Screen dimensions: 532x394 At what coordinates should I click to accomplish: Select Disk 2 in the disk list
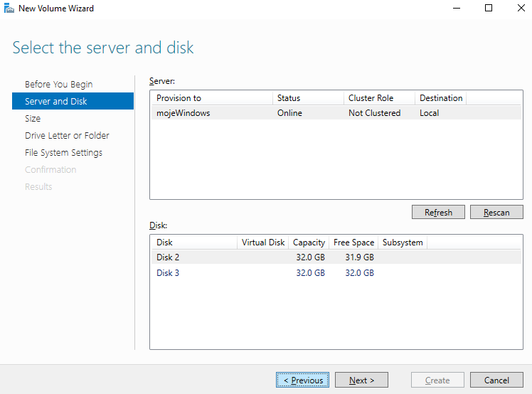coord(168,257)
